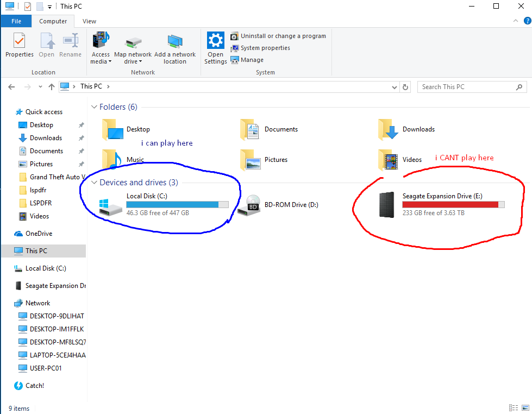Select Catch! in navigation pane
Viewport: 532px width, 414px height.
point(34,386)
